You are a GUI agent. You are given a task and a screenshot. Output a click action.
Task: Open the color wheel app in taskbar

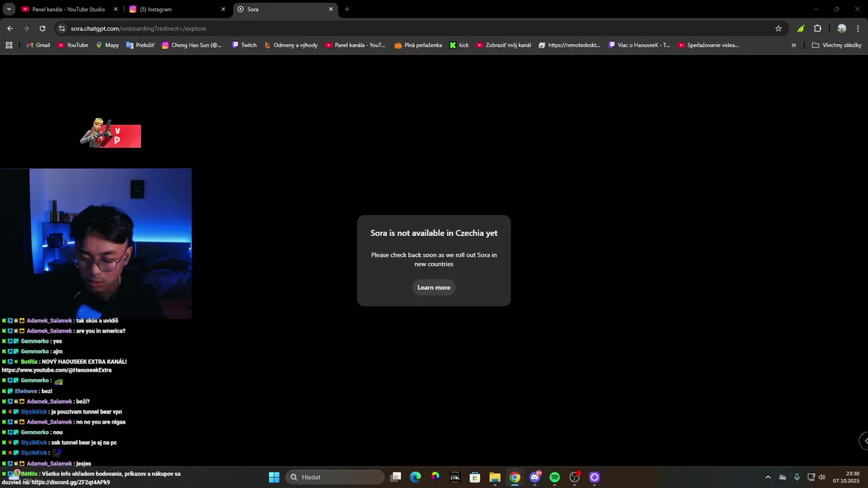point(435,477)
